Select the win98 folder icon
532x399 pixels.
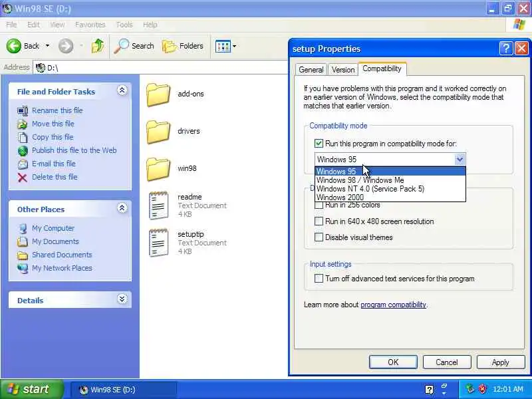158,169
